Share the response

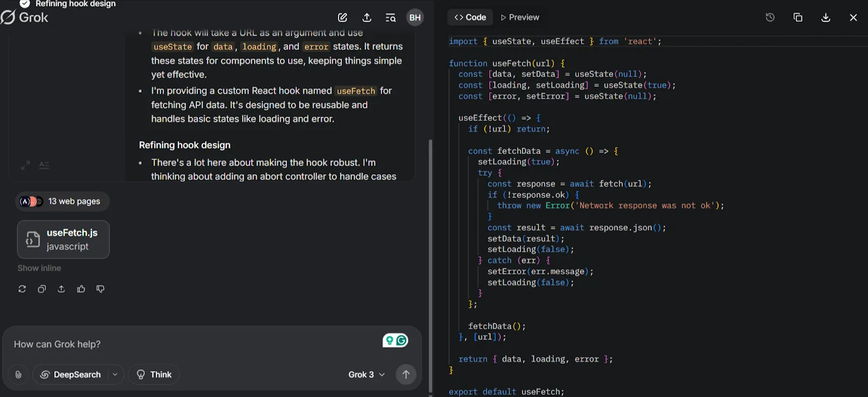61,289
